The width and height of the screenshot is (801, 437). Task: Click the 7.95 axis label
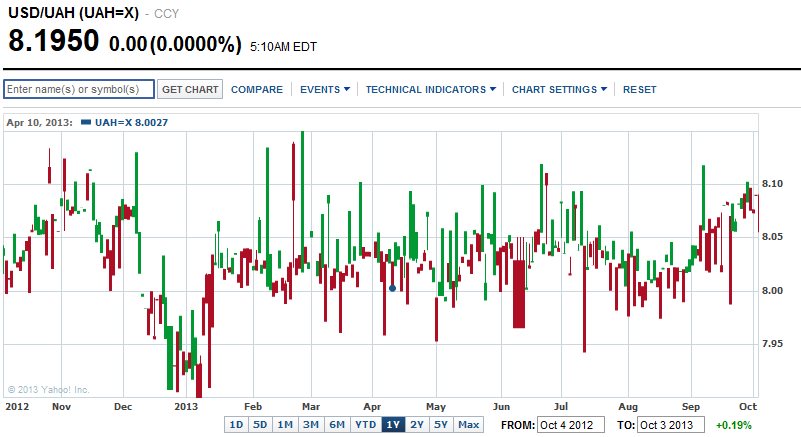772,343
